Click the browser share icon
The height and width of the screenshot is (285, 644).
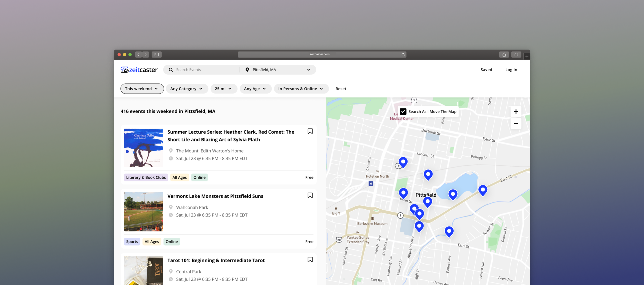(504, 54)
